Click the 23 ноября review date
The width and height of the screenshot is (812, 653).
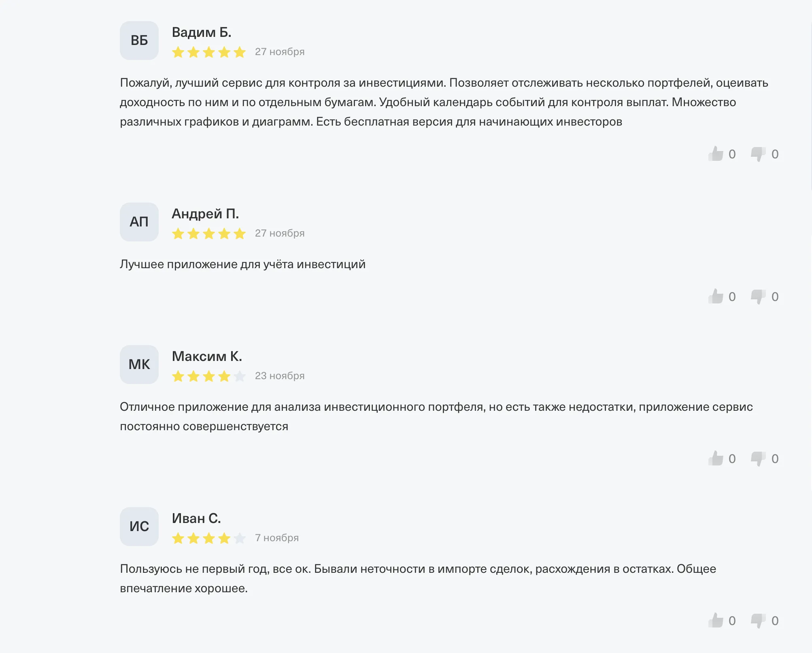pyautogui.click(x=280, y=376)
